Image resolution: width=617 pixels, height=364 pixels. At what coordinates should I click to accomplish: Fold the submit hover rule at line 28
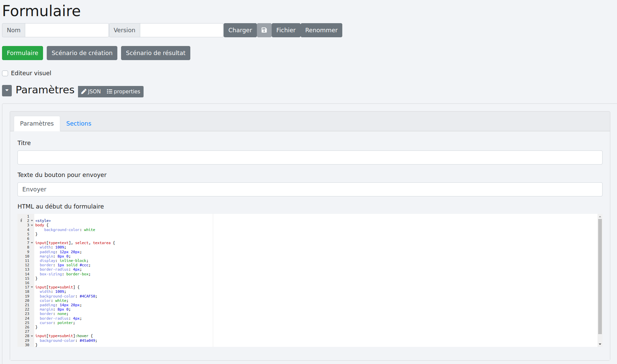pos(32,336)
